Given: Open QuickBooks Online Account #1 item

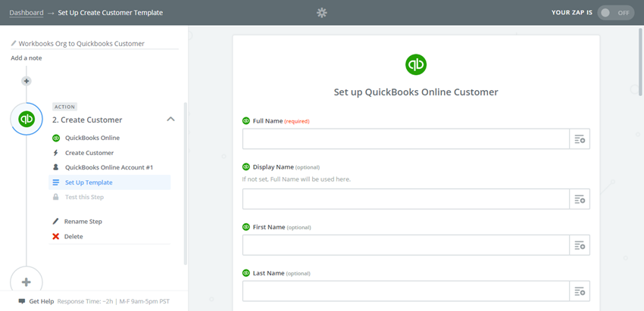Looking at the screenshot, I should pos(109,167).
